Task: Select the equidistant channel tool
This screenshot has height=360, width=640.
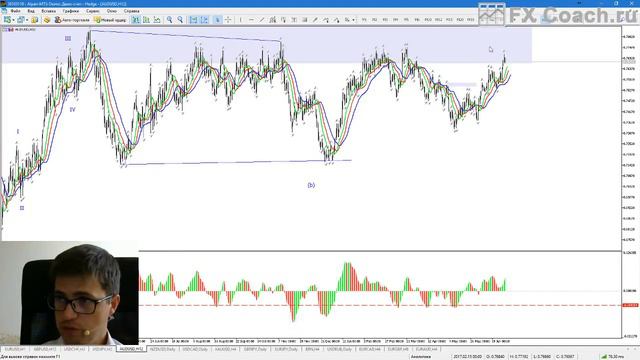Action: coord(272,20)
